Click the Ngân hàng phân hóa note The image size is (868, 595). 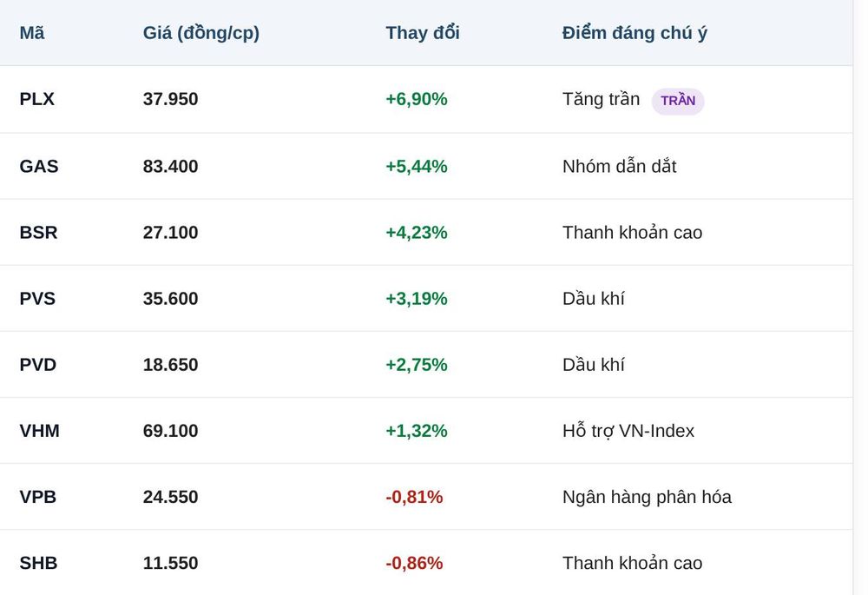647,497
